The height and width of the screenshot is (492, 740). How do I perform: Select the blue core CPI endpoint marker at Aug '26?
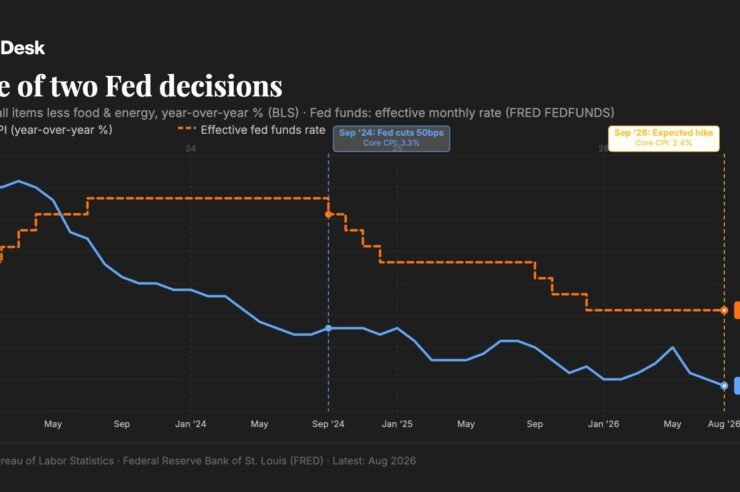click(x=724, y=386)
